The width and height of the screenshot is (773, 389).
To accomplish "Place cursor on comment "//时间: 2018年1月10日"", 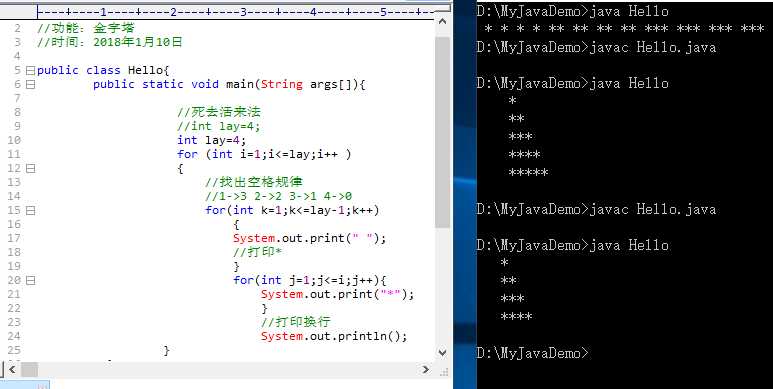I will pyautogui.click(x=110, y=42).
